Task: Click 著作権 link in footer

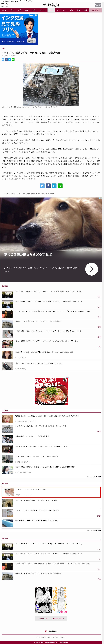Action: pos(49,637)
